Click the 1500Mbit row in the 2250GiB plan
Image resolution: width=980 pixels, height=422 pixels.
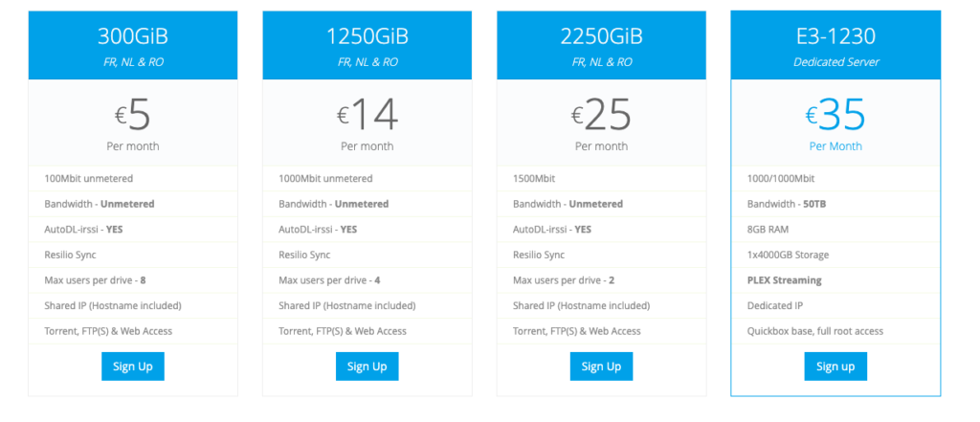coord(601,178)
